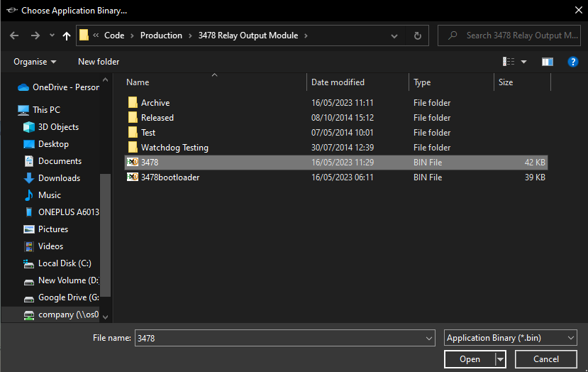
Task: Toggle the preview pane
Action: pos(547,62)
